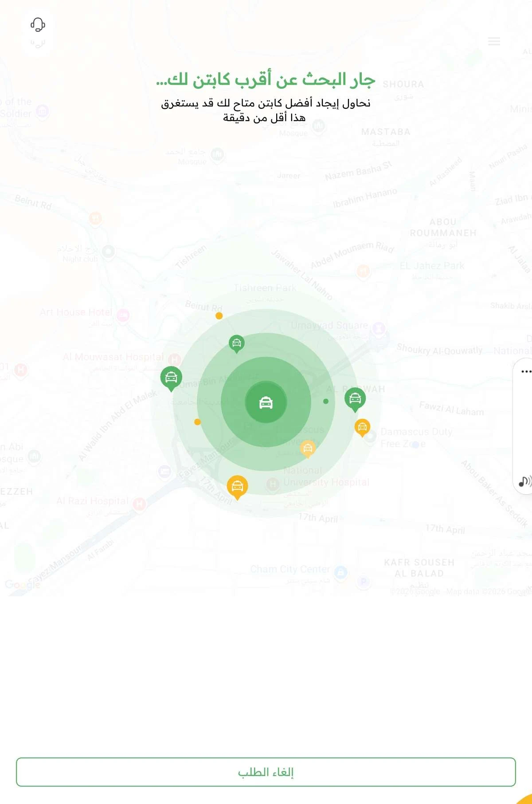The image size is (532, 804).
Task: Select the green taxi pin near Al Mouwasat Hospital
Action: (x=171, y=378)
